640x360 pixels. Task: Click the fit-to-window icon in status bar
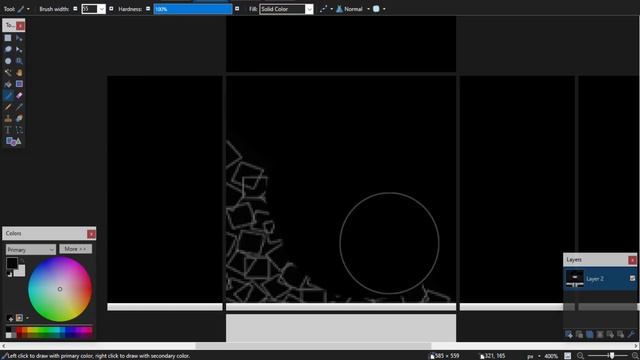pos(567,356)
